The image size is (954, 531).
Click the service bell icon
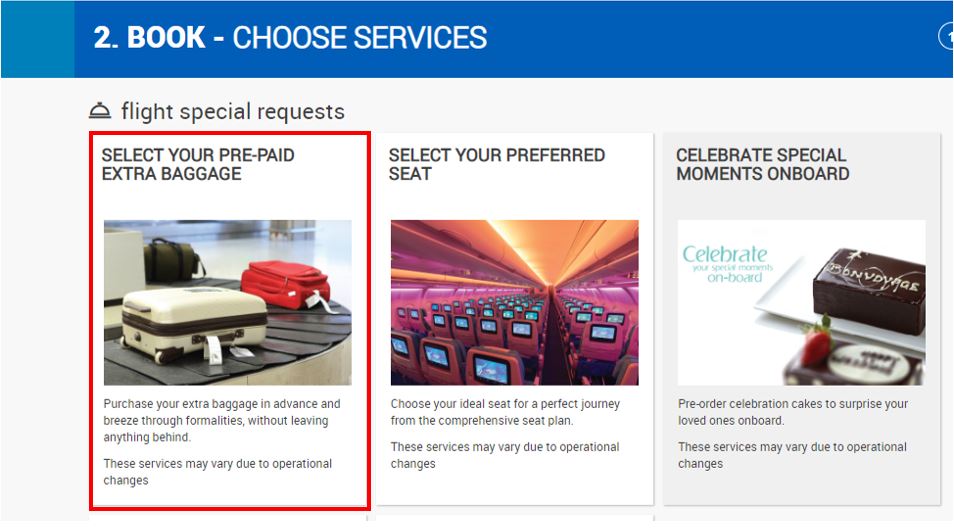(100, 111)
